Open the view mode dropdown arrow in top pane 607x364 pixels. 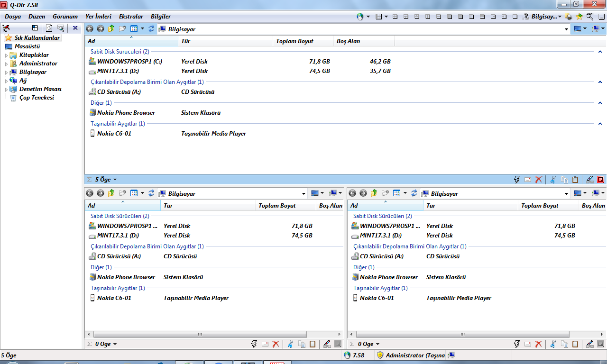click(x=142, y=29)
